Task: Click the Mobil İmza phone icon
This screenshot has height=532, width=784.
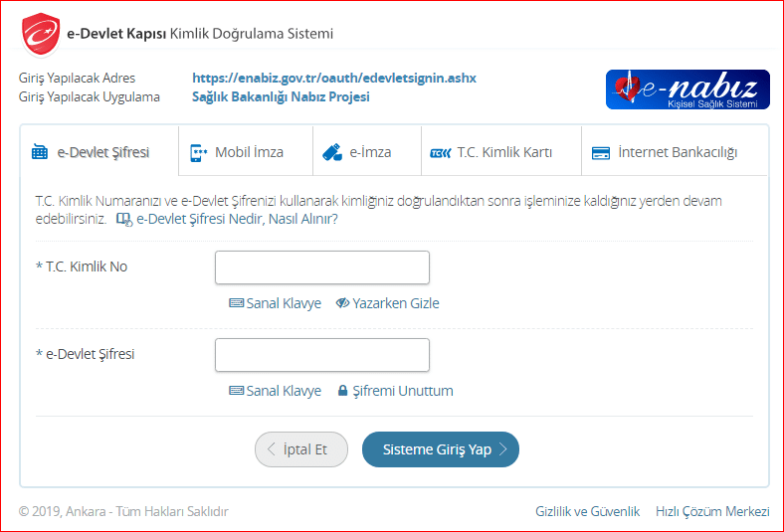Action: click(x=198, y=152)
